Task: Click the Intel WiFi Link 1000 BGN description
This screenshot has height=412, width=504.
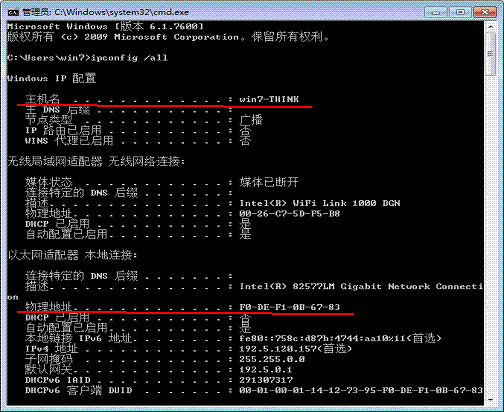Action: 320,203
